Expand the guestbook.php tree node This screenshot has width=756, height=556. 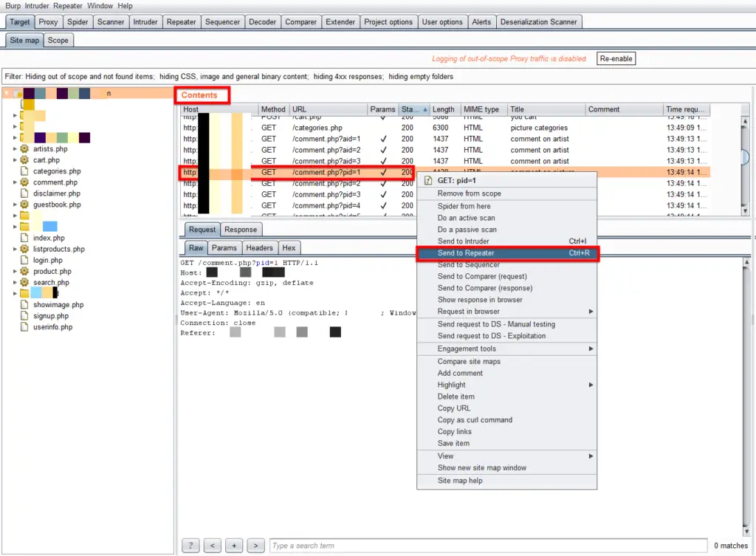pos(15,205)
